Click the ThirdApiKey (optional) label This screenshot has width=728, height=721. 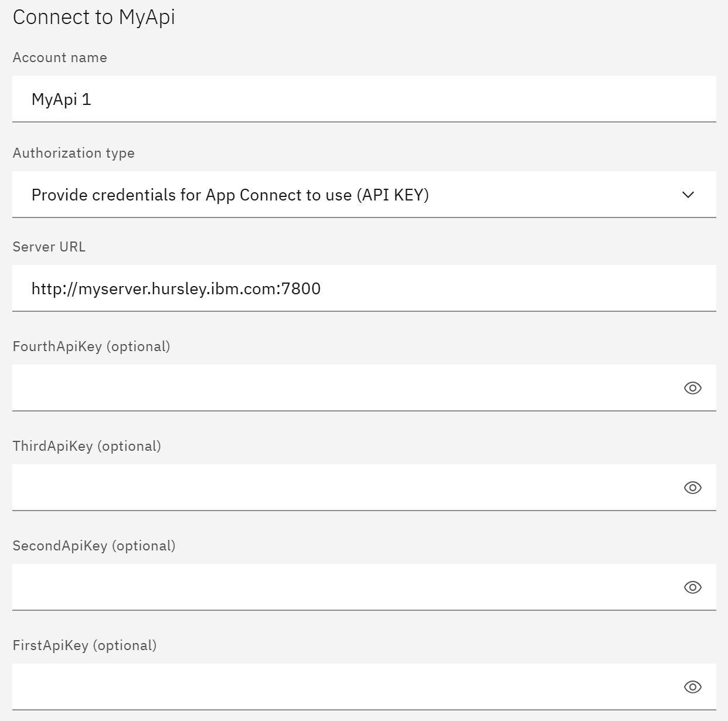click(x=87, y=446)
